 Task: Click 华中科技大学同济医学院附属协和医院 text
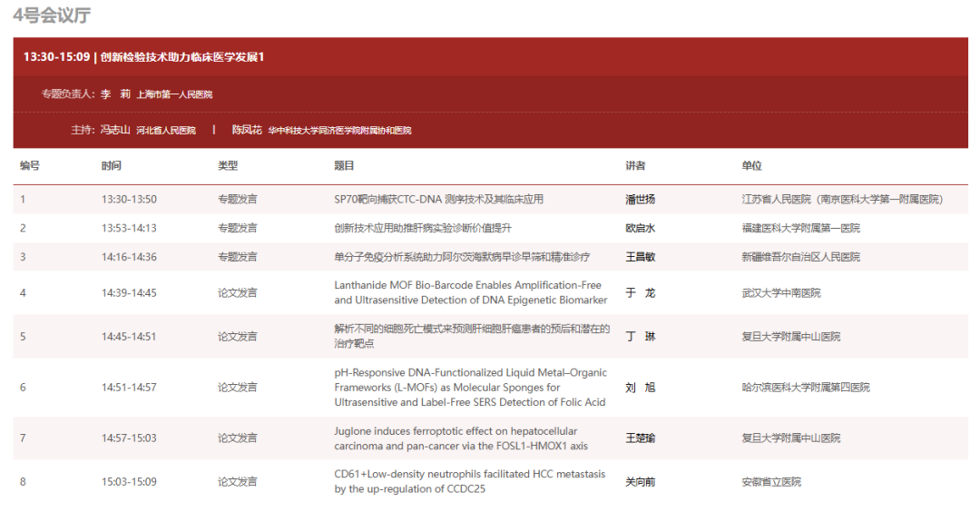340,131
